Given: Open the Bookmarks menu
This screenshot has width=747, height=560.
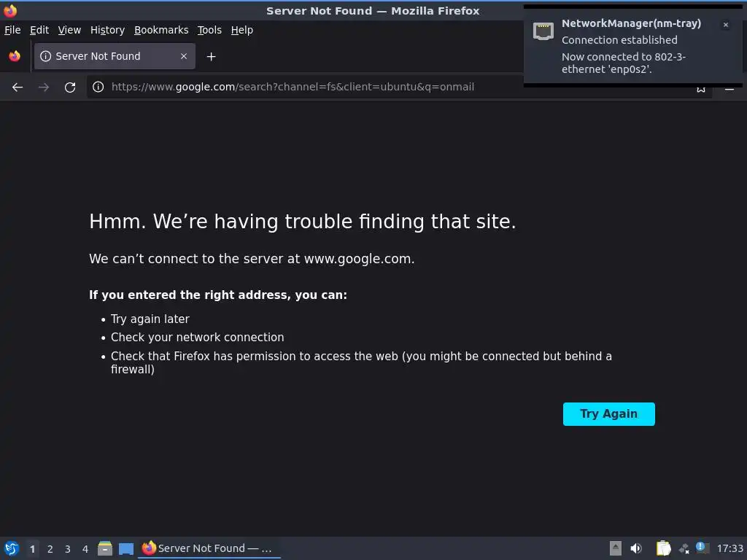Looking at the screenshot, I should point(161,30).
